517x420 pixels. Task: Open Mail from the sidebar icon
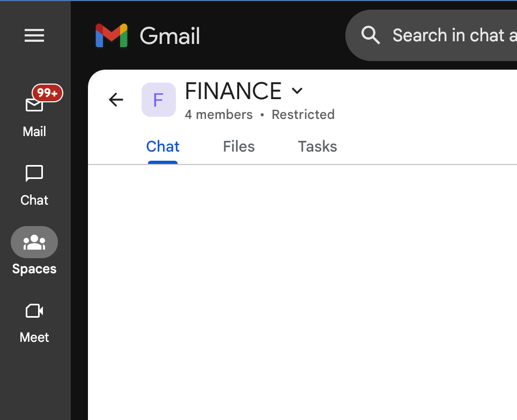34,105
